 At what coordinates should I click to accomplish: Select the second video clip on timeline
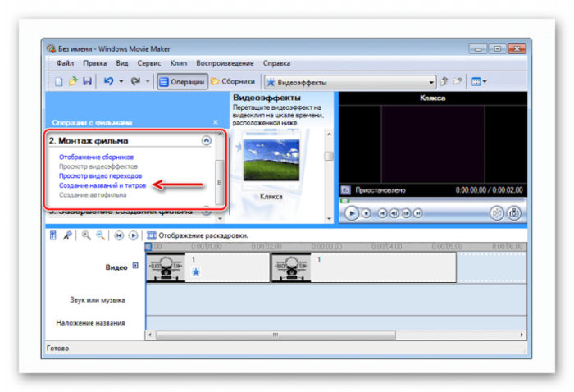click(364, 267)
